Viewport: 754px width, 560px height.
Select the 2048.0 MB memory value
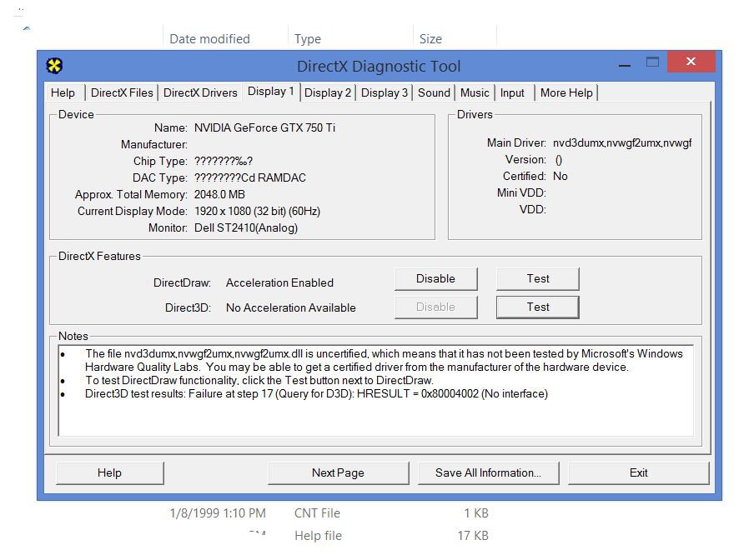(219, 194)
